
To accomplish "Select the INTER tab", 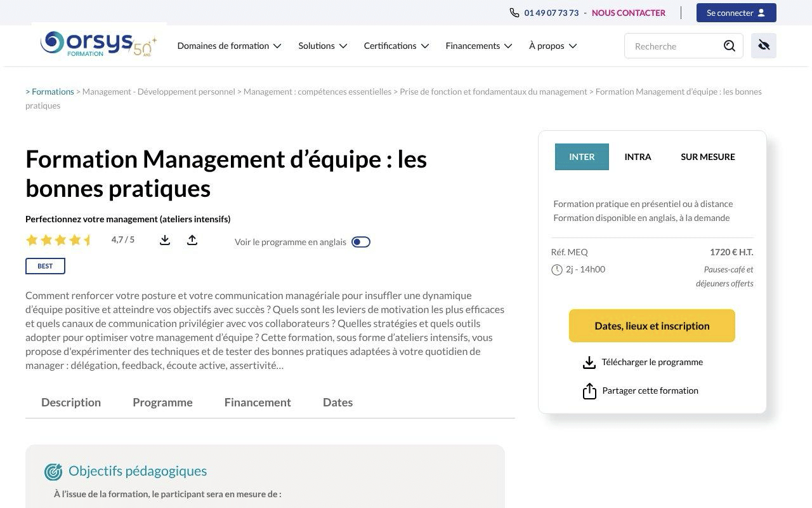I will coord(582,157).
